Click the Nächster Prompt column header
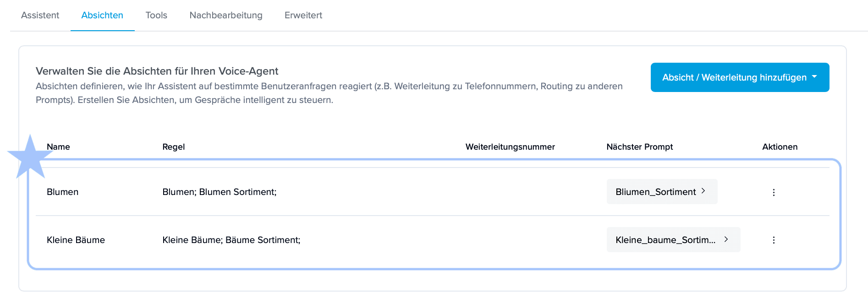This screenshot has width=868, height=303. coord(639,147)
